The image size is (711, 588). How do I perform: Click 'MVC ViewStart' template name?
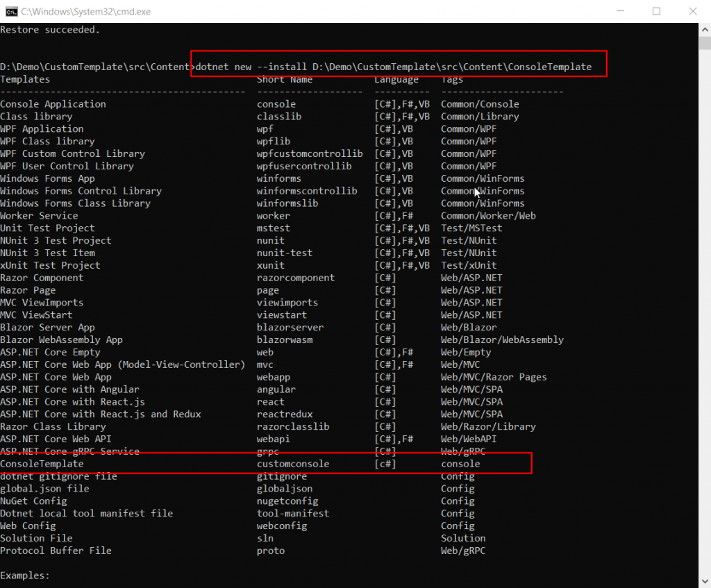click(36, 315)
